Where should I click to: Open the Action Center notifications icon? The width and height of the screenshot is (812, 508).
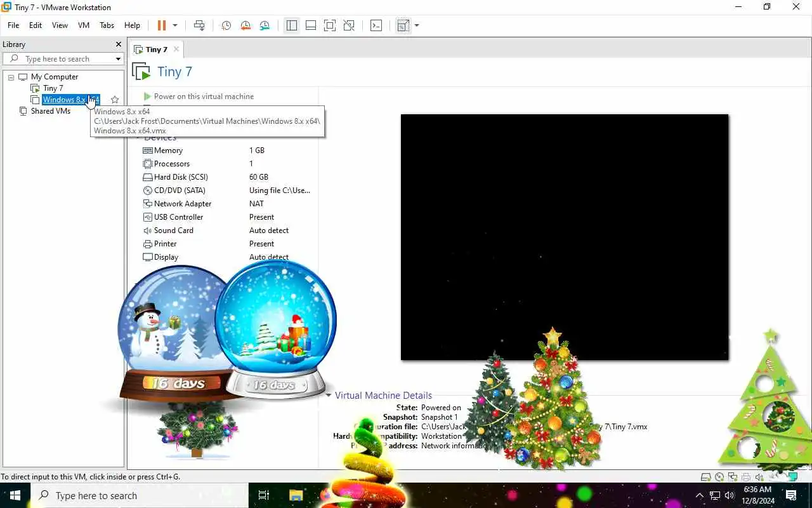pyautogui.click(x=791, y=495)
